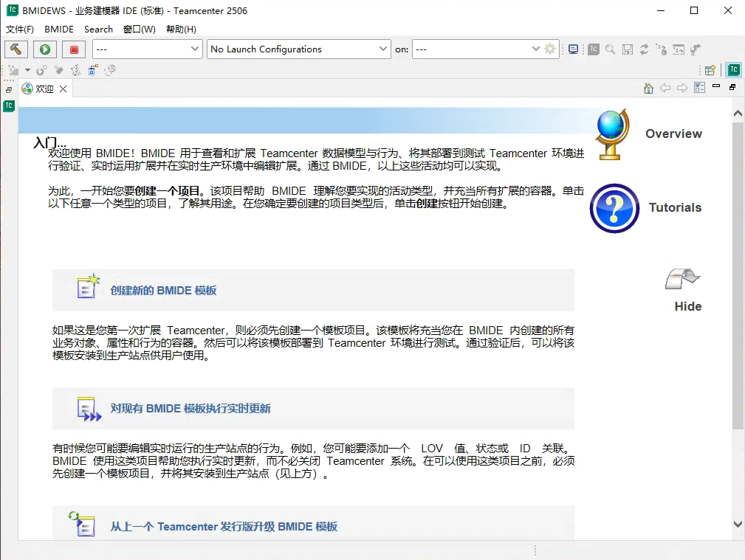Click the blue box with orange link icon
The width and height of the screenshot is (745, 560).
pos(92,70)
